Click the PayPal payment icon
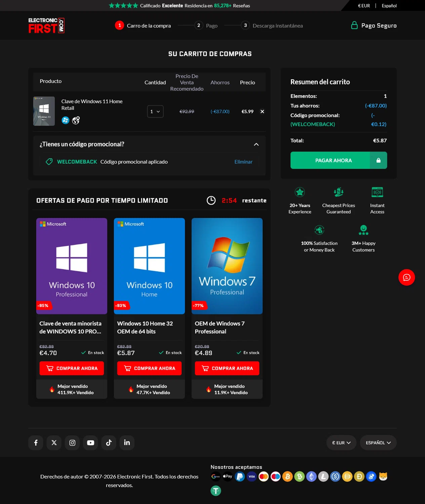Image resolution: width=425 pixels, height=504 pixels. coord(240,476)
